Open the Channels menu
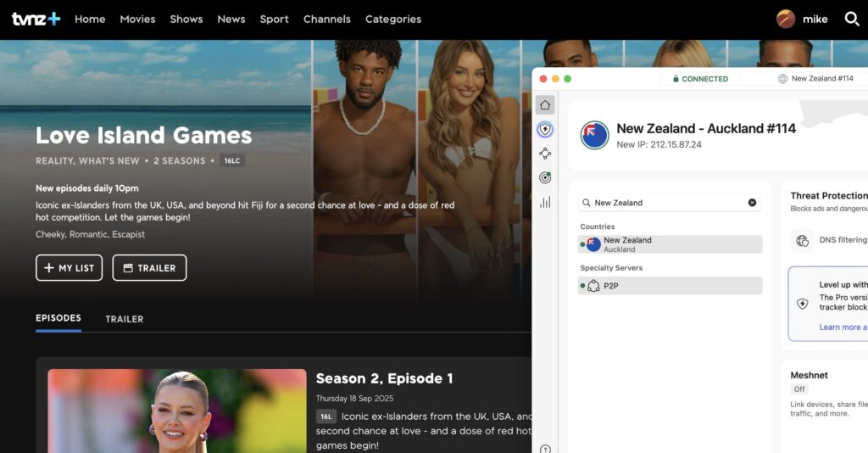The width and height of the screenshot is (868, 453). [326, 19]
